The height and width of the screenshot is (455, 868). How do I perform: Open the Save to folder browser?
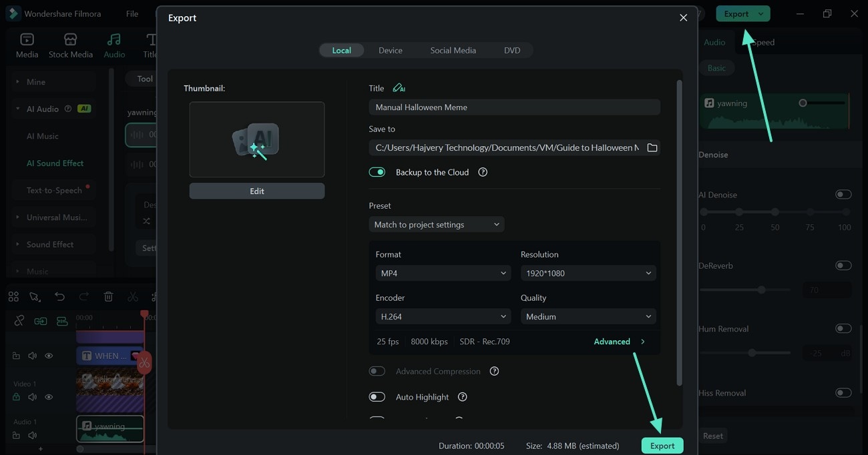[652, 147]
